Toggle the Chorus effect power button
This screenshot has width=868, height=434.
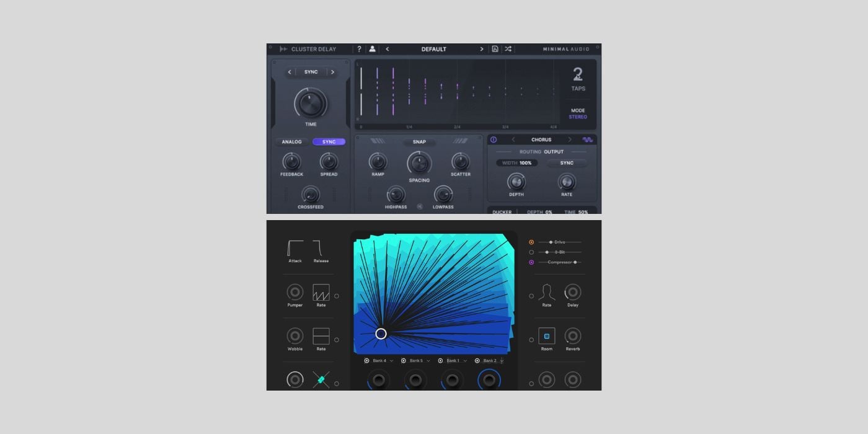[494, 139]
